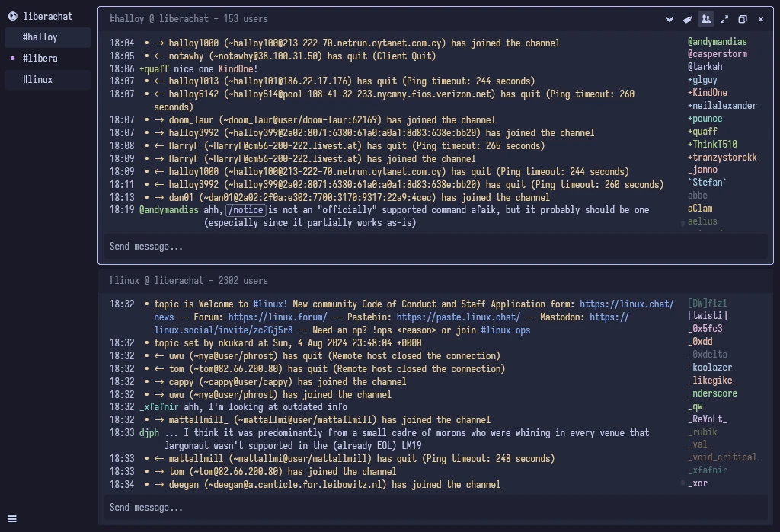Select @tarkah in the user list

point(705,67)
